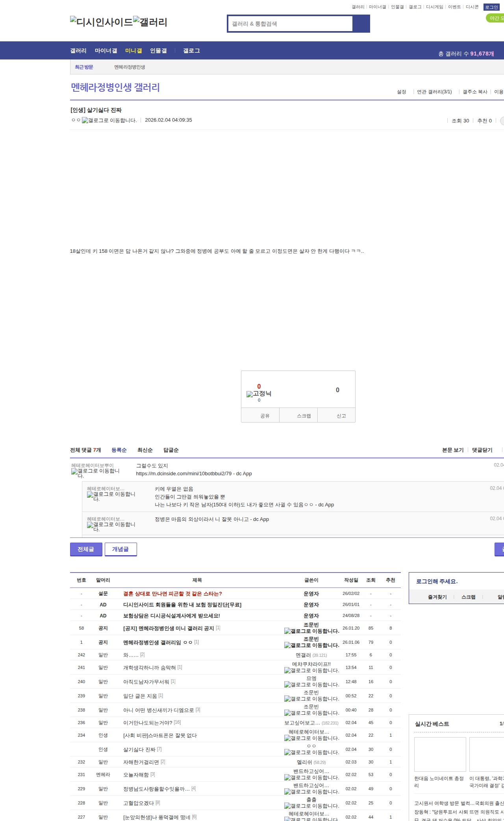This screenshot has height=821, width=504.
Task: Focus the 갤러리 & 통합검색 search field
Action: (x=290, y=24)
